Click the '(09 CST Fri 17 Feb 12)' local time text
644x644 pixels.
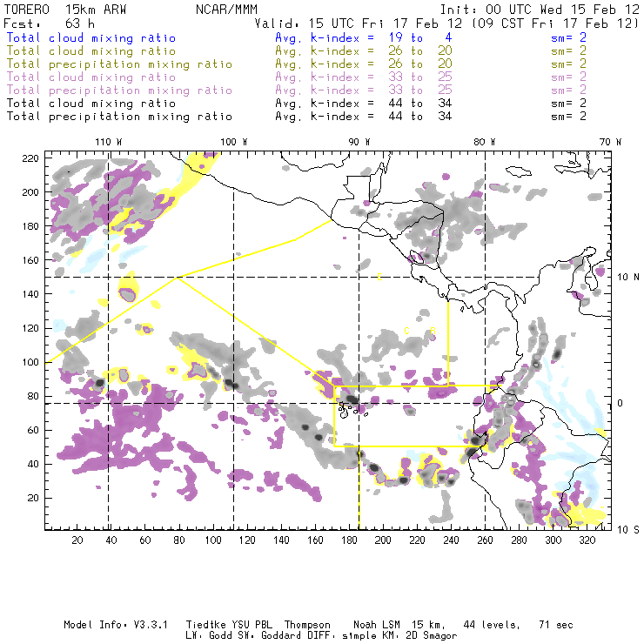coord(555,23)
